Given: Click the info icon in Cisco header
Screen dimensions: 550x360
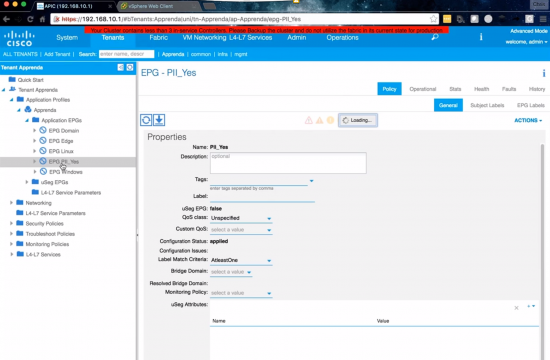Looking at the screenshot, I should tap(481, 36).
